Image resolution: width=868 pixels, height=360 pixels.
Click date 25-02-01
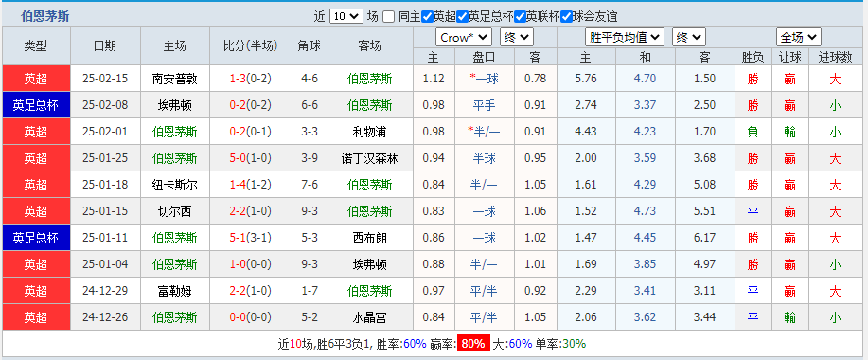105,132
